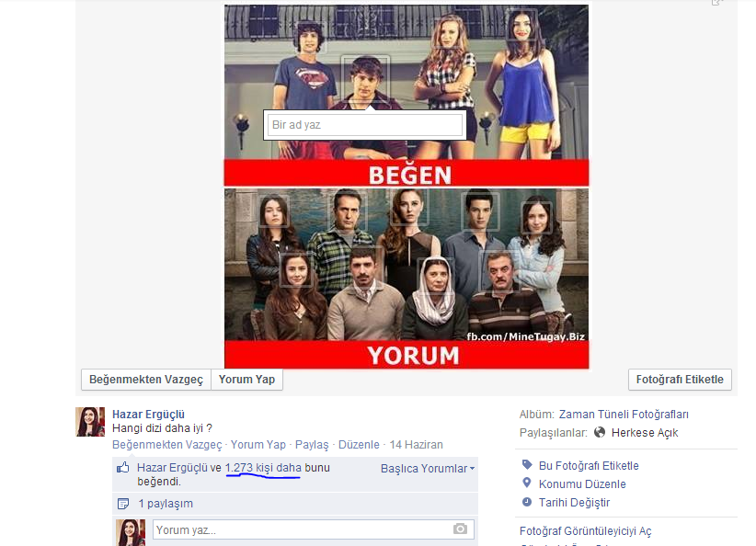Image resolution: width=756 pixels, height=546 pixels.
Task: Open the 14 Haziran date link
Action: coord(416,445)
